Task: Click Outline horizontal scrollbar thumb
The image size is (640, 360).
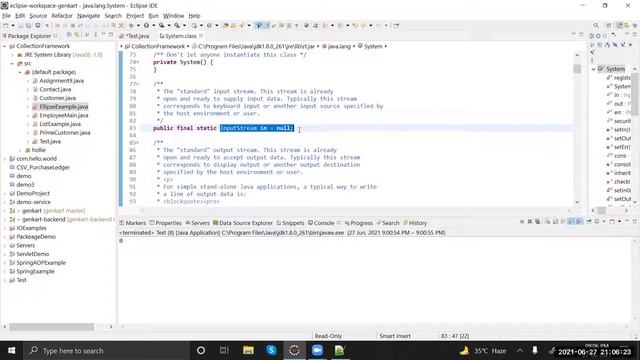Action: click(x=602, y=210)
